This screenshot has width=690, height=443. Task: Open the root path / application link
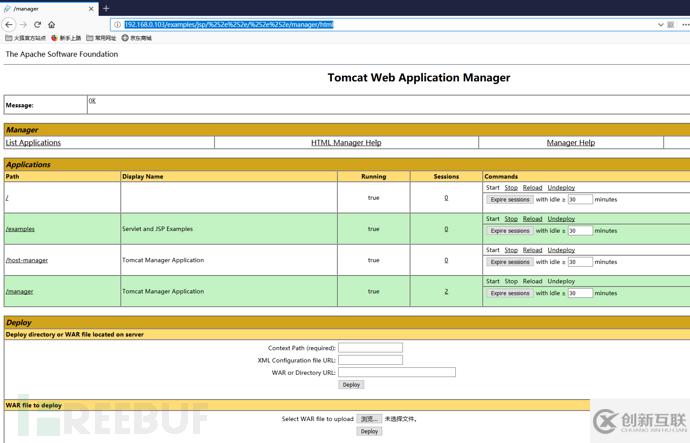[x=7, y=198]
